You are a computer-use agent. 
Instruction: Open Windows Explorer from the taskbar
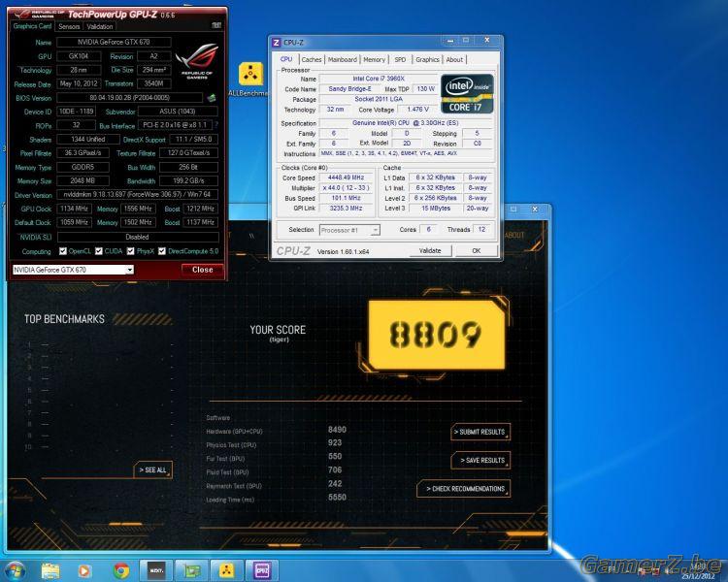click(50, 570)
